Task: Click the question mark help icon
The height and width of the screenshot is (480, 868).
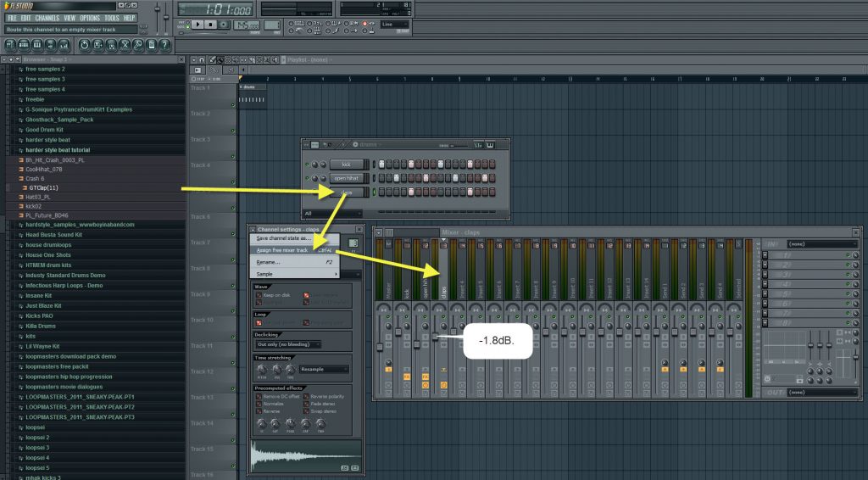Action: click(x=164, y=45)
